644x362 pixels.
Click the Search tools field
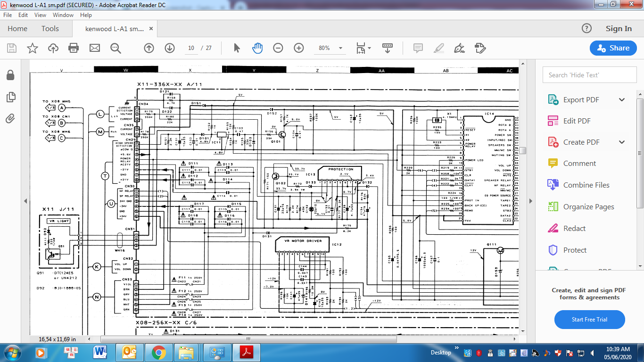589,75
